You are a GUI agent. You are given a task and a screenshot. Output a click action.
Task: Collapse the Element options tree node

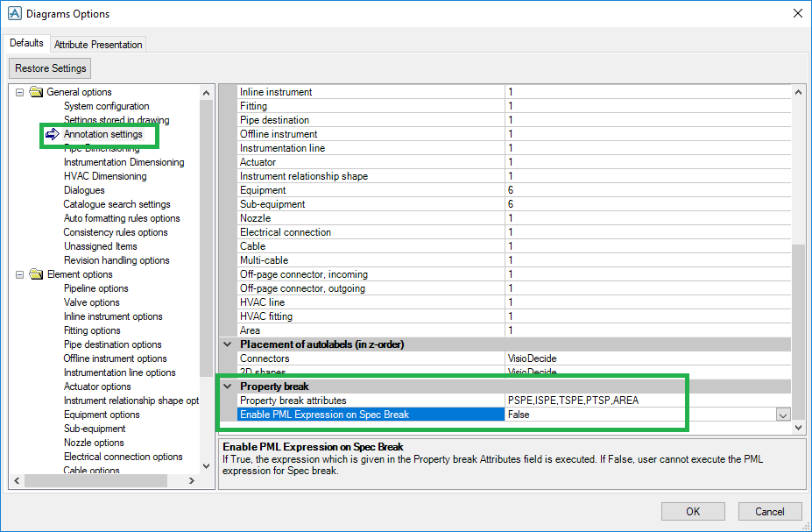point(19,274)
